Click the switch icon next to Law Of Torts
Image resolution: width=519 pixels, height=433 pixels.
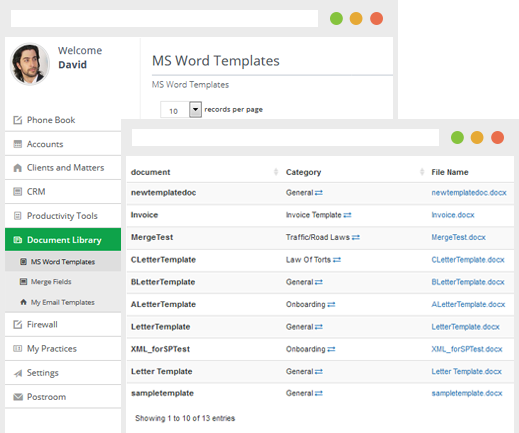tap(337, 260)
